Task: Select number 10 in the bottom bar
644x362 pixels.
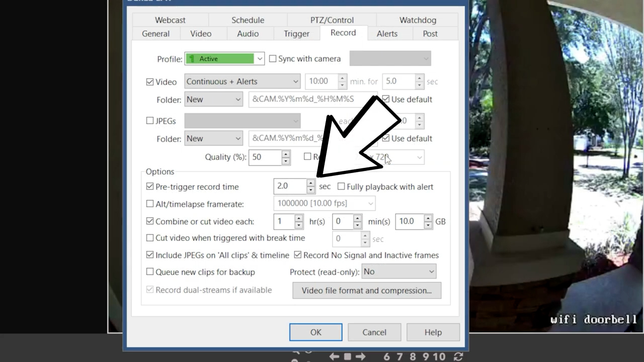Action: coord(439,356)
